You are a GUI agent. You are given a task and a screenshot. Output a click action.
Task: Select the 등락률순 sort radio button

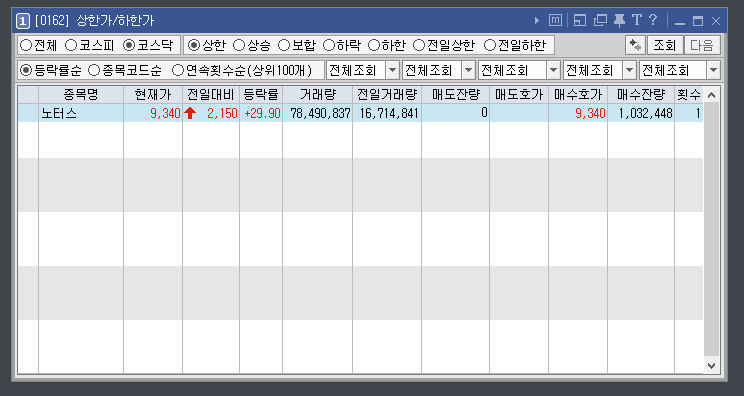tap(26, 71)
